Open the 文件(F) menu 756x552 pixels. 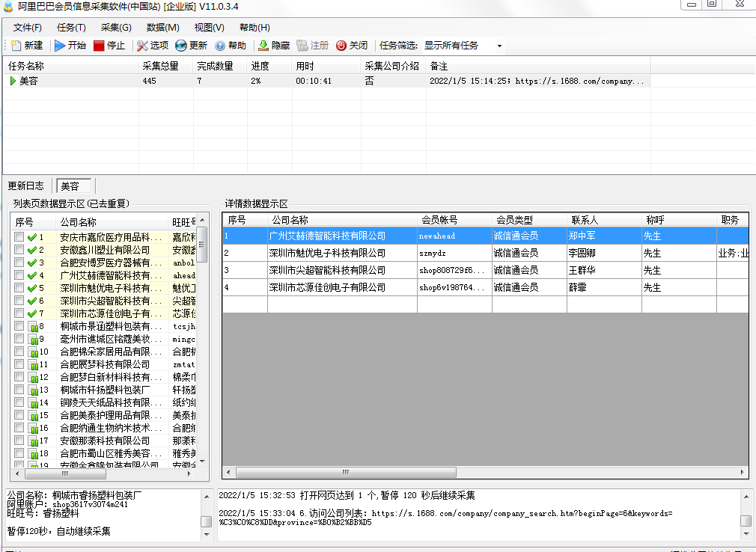(x=27, y=28)
